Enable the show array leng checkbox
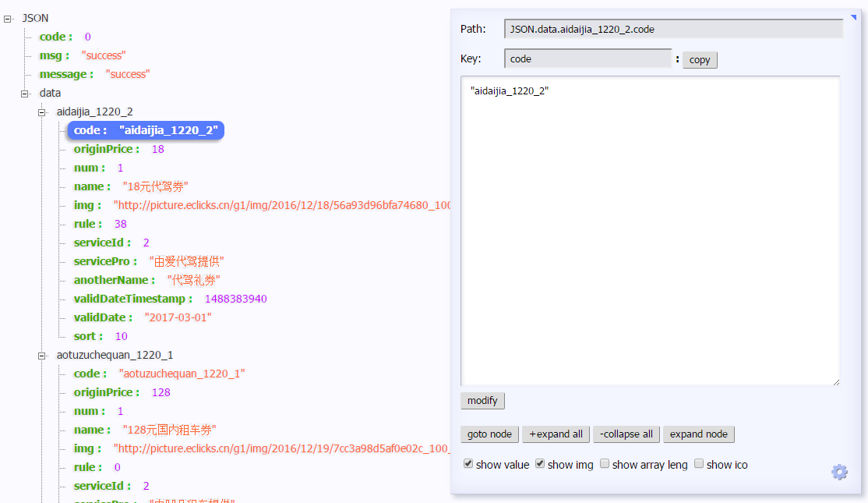 (605, 464)
